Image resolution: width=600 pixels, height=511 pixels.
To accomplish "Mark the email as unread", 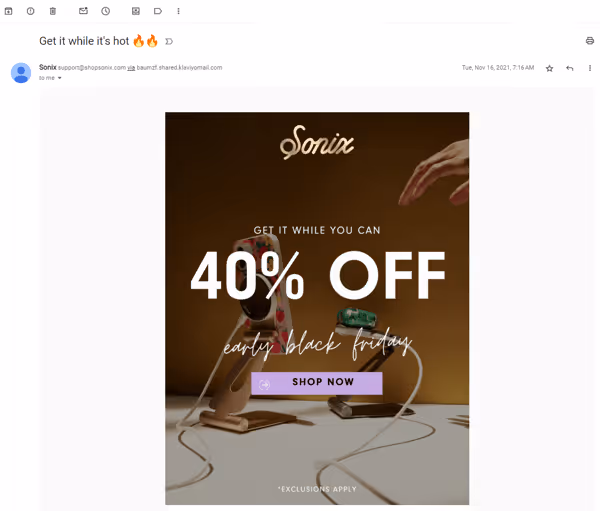I will click(83, 11).
